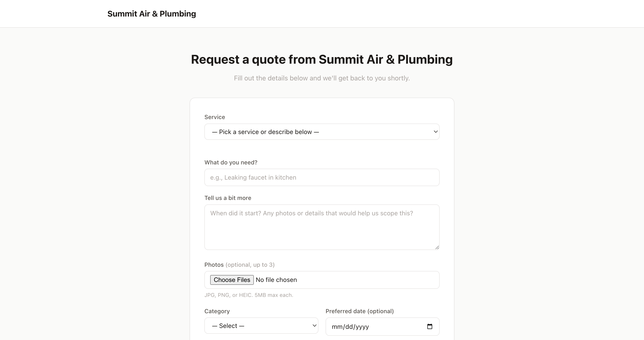644x340 pixels.
Task: Open the calendar picker icon in date field
Action: [430, 327]
